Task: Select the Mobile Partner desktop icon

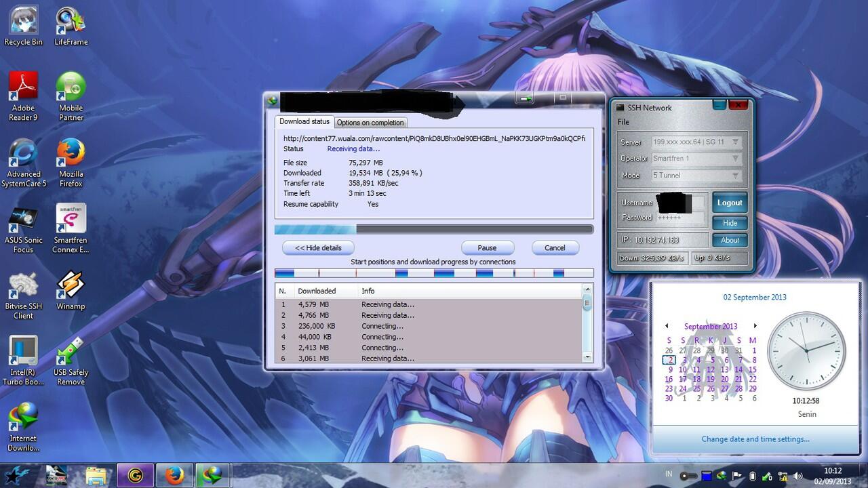Action: tap(71, 96)
